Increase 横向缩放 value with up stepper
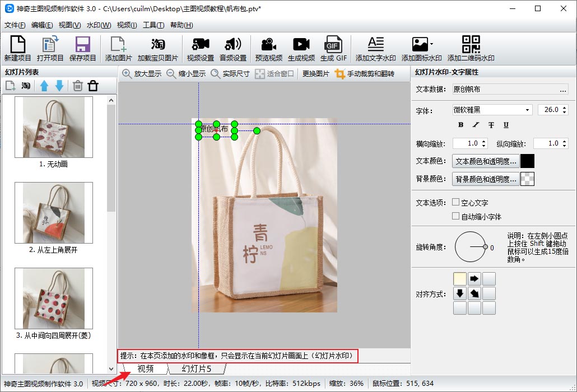Viewport: 577px width, 392px height. [484, 141]
